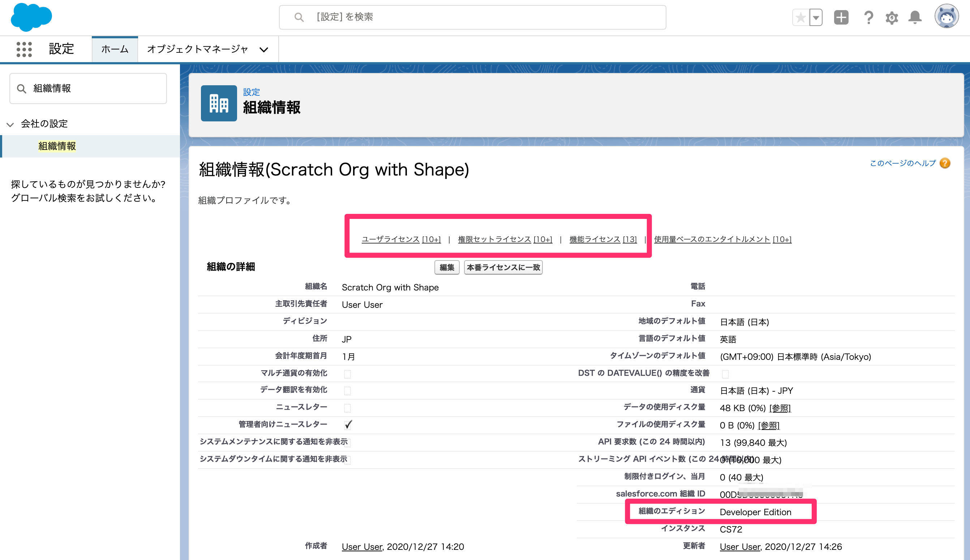This screenshot has width=970, height=560.
Task: Click the favorites star icon
Action: click(x=801, y=17)
